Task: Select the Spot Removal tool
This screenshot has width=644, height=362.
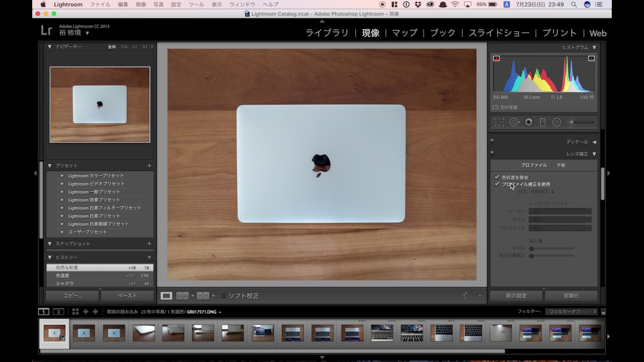Action: coord(514,122)
